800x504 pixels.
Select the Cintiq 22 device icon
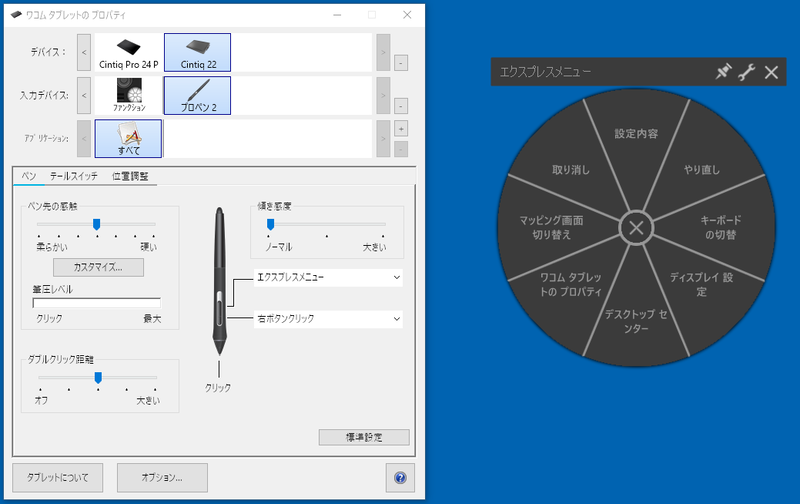point(197,53)
